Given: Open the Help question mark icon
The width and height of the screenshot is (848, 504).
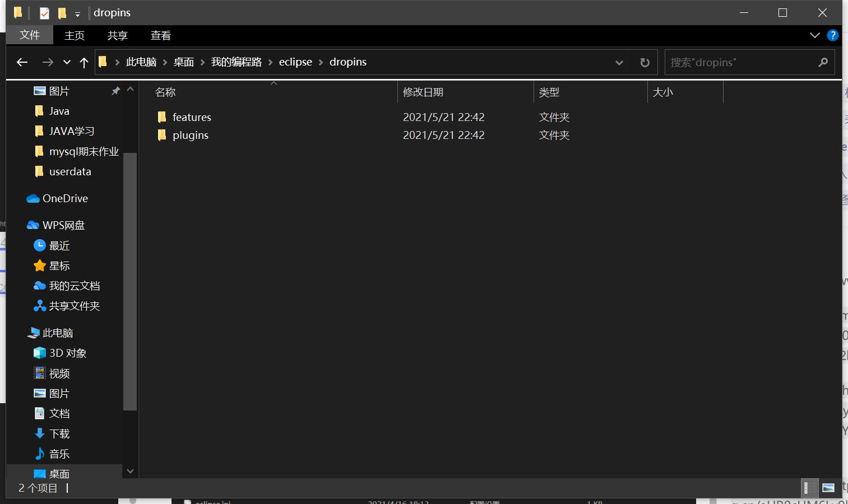Looking at the screenshot, I should pyautogui.click(x=833, y=35).
